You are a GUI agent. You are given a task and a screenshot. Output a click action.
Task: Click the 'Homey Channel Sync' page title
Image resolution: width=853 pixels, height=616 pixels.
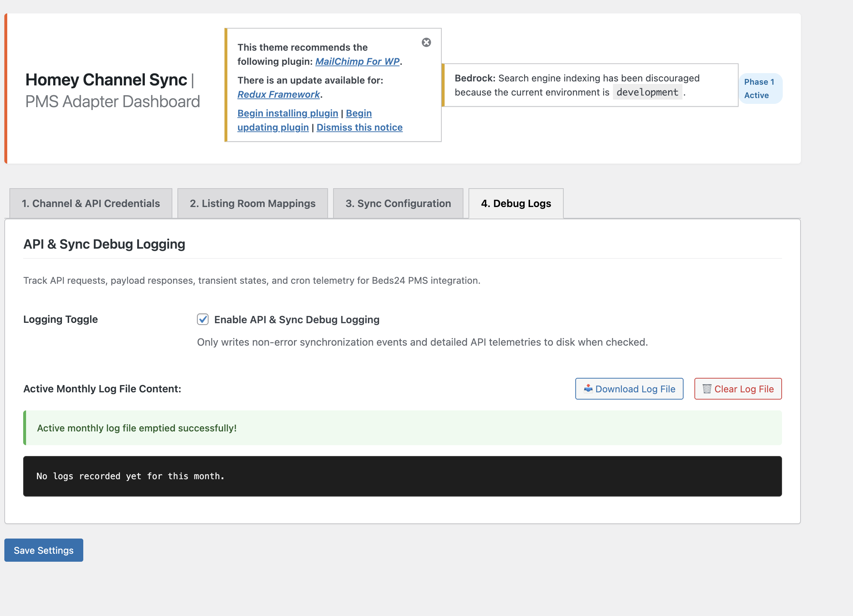[x=106, y=80]
